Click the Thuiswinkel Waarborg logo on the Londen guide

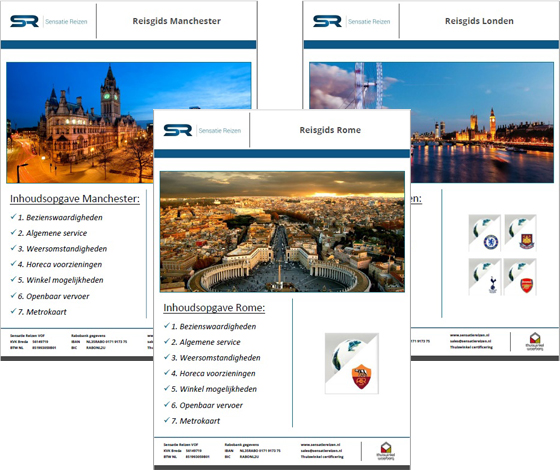pos(535,341)
